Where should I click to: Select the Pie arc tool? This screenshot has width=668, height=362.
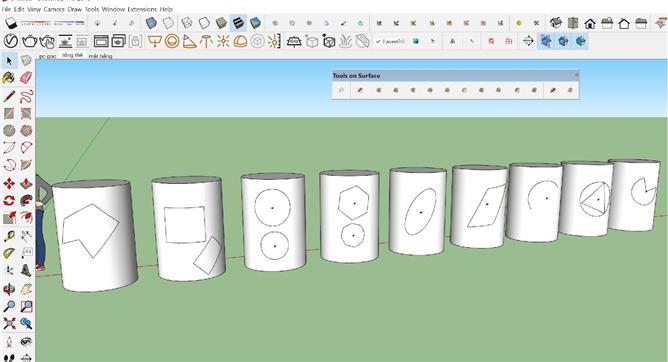(26, 164)
